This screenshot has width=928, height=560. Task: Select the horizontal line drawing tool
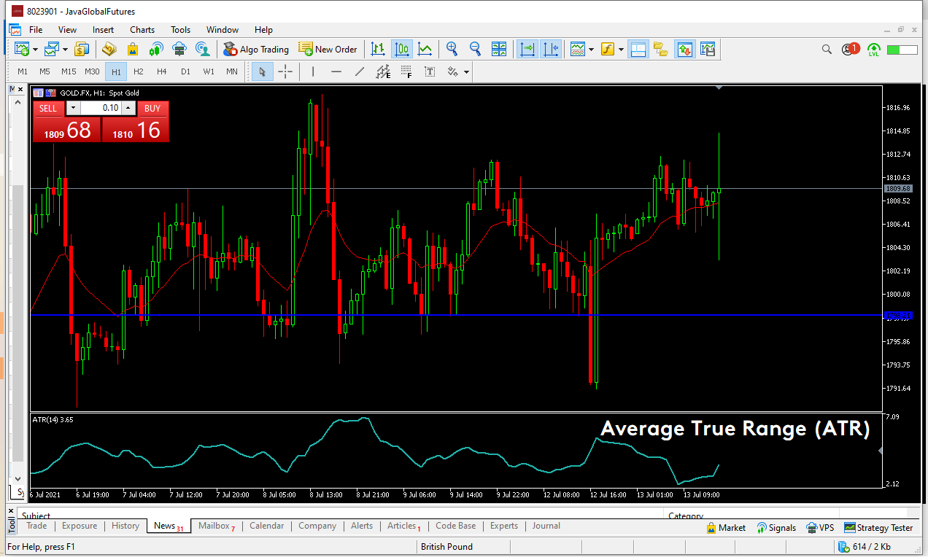(x=336, y=71)
